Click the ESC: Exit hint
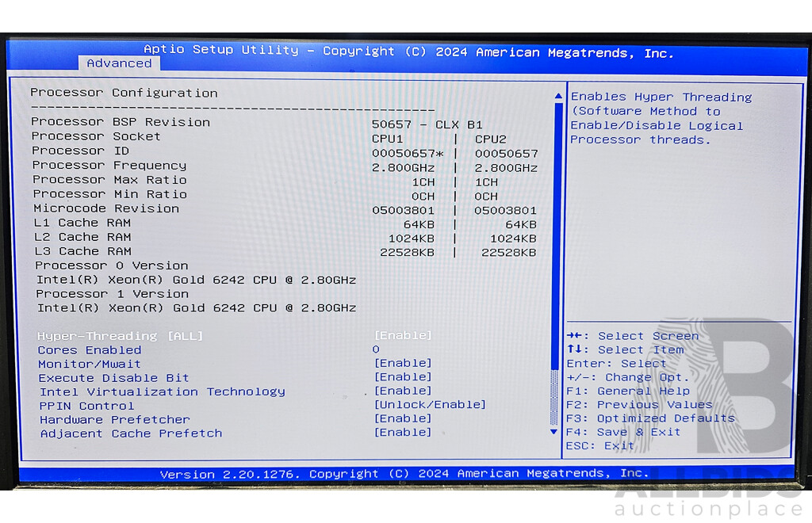This screenshot has height=523, width=812. click(x=599, y=445)
